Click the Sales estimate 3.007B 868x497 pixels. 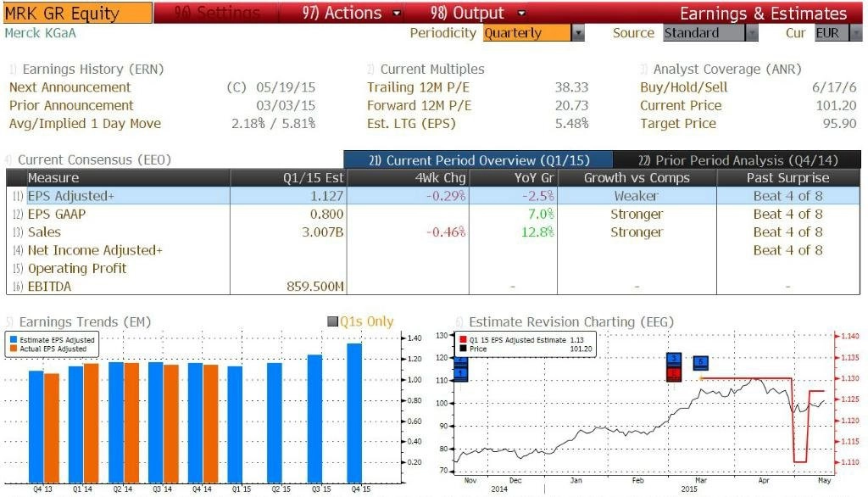323,232
